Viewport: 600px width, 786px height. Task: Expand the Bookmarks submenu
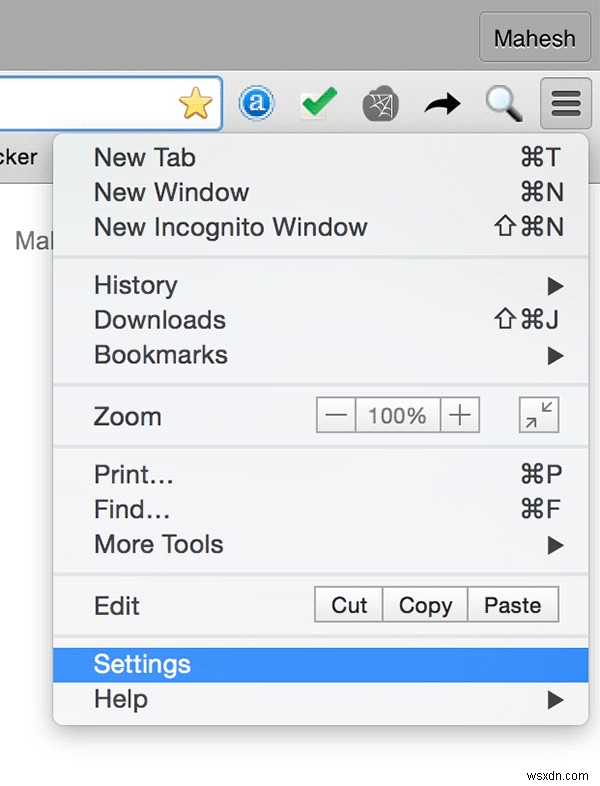pyautogui.click(x=320, y=355)
